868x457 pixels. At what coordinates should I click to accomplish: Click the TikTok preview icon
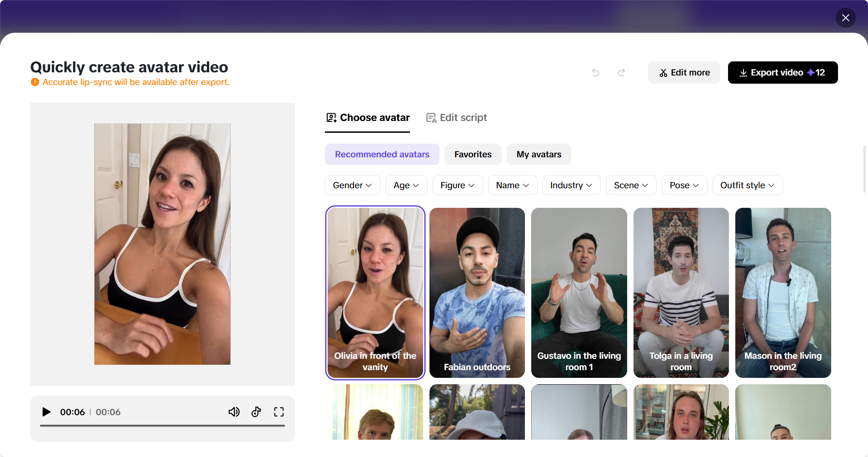click(x=256, y=412)
